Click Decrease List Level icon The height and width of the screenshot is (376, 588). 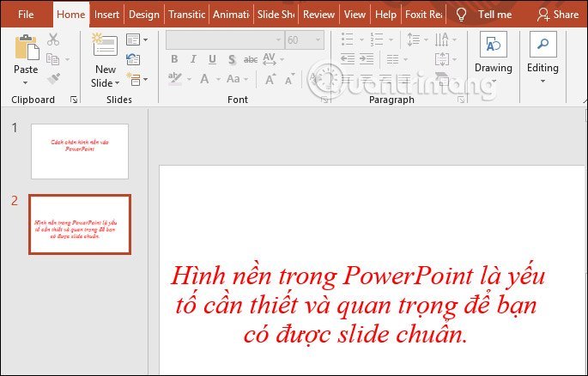click(x=348, y=59)
